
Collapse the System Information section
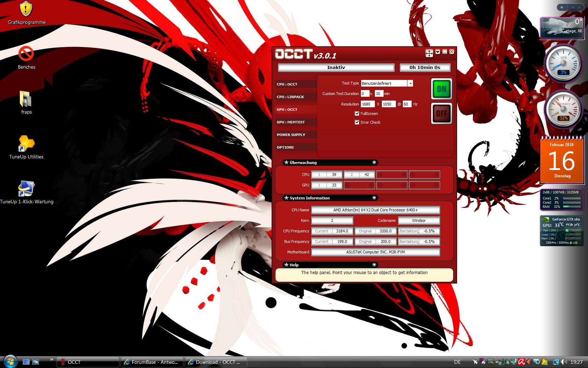(x=374, y=198)
